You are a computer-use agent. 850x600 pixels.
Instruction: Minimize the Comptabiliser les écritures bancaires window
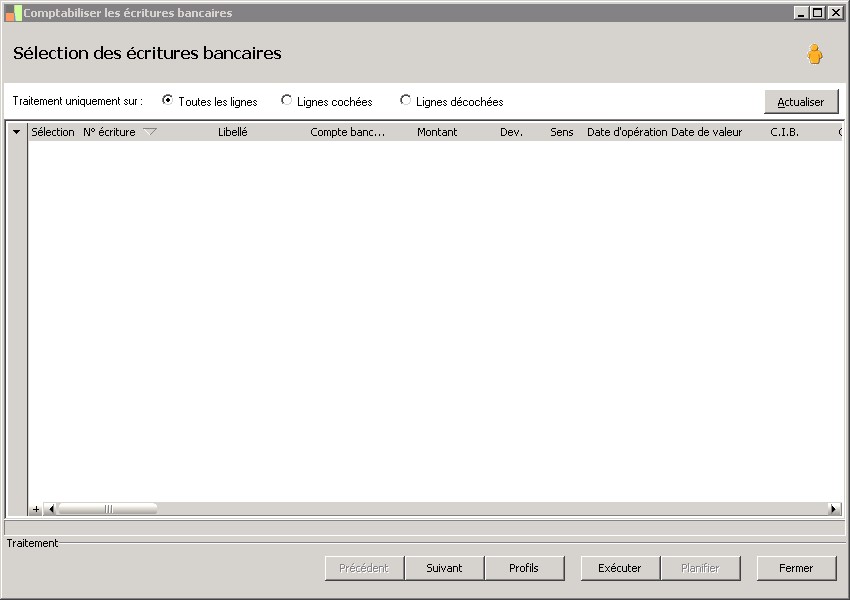(801, 12)
